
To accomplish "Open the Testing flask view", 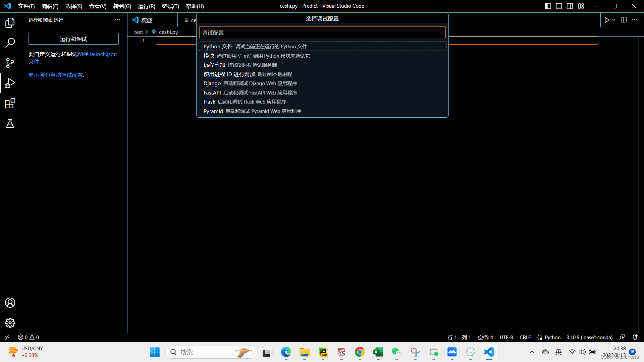I will click(x=10, y=123).
